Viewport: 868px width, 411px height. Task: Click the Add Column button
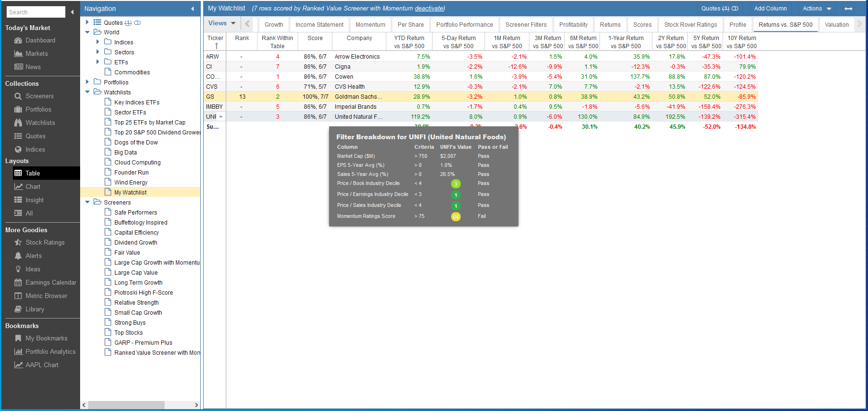point(770,9)
